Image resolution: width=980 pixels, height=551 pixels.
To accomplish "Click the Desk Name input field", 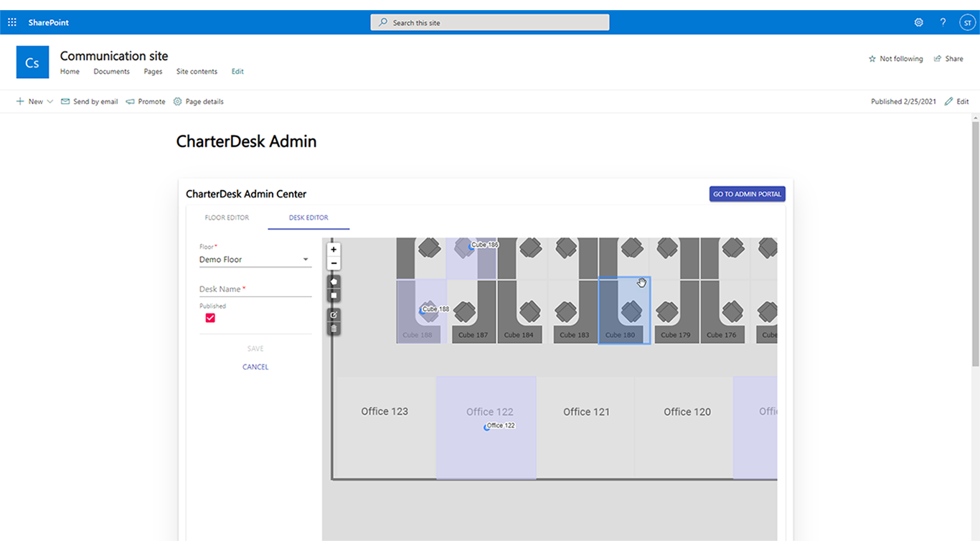I will click(x=255, y=289).
